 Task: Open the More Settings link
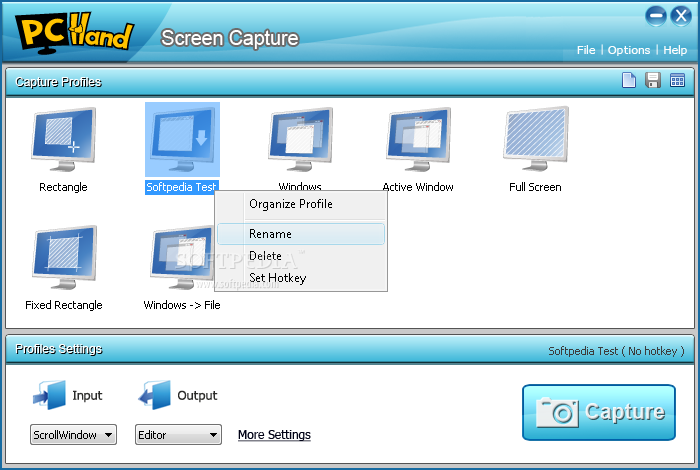[x=274, y=434]
